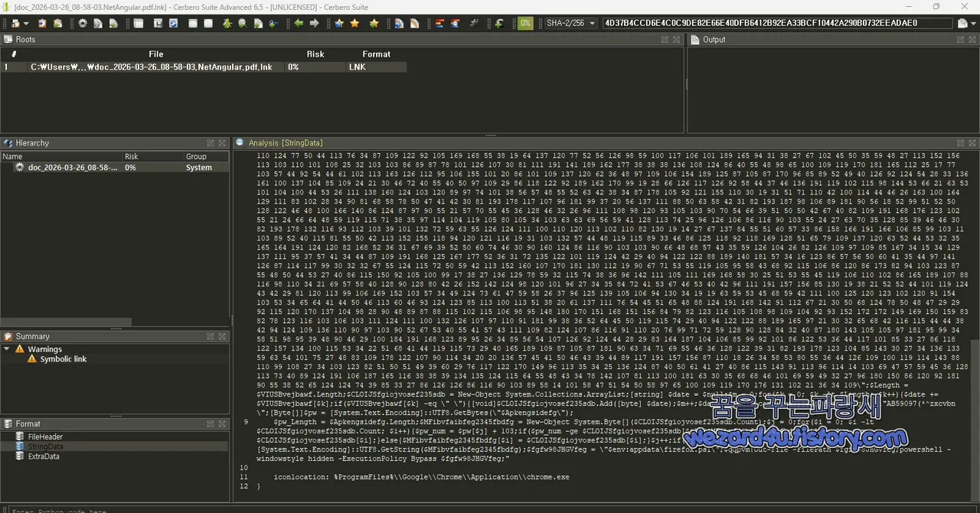Float the Format panel
This screenshot has width=980, height=513.
[211, 423]
